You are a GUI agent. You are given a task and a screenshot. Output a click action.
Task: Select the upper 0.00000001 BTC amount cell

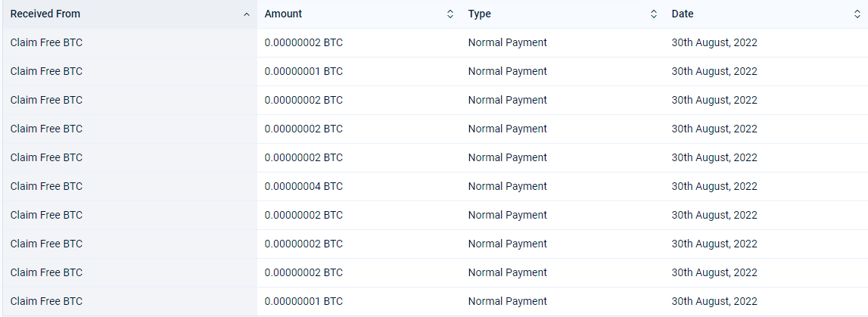tap(303, 71)
